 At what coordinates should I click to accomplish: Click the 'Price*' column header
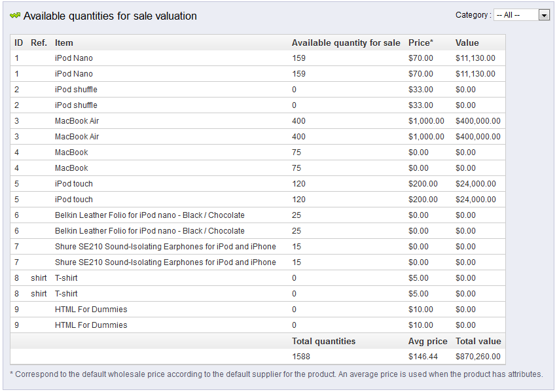[421, 43]
